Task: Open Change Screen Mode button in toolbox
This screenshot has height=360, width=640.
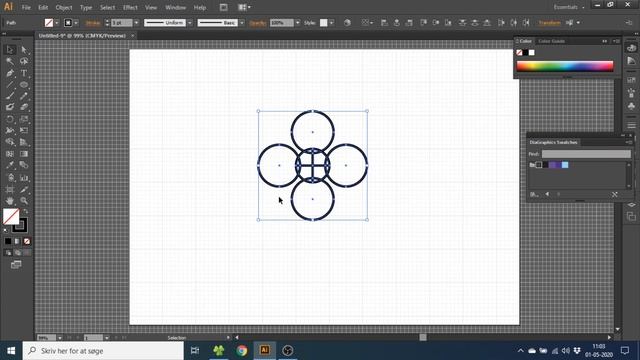Action: [x=16, y=265]
